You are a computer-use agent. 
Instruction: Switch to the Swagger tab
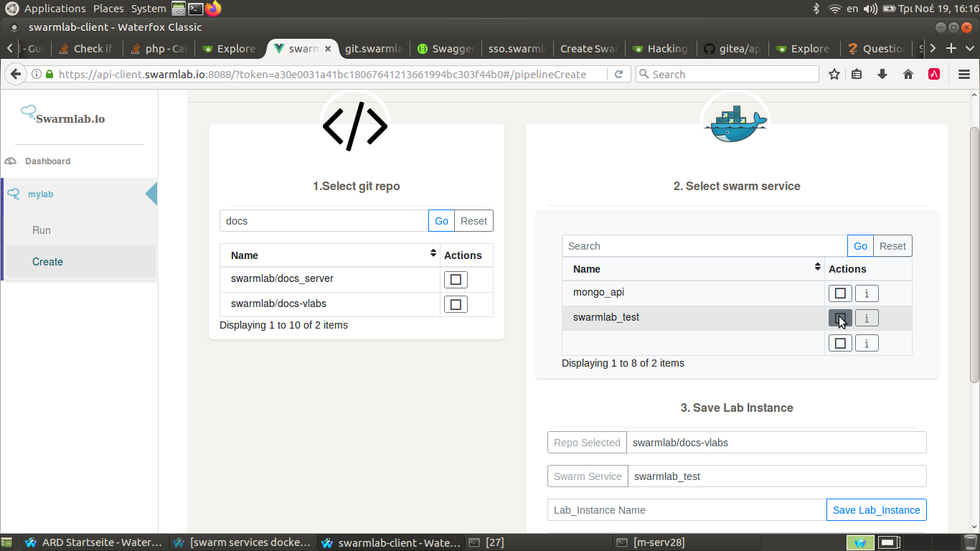[446, 49]
